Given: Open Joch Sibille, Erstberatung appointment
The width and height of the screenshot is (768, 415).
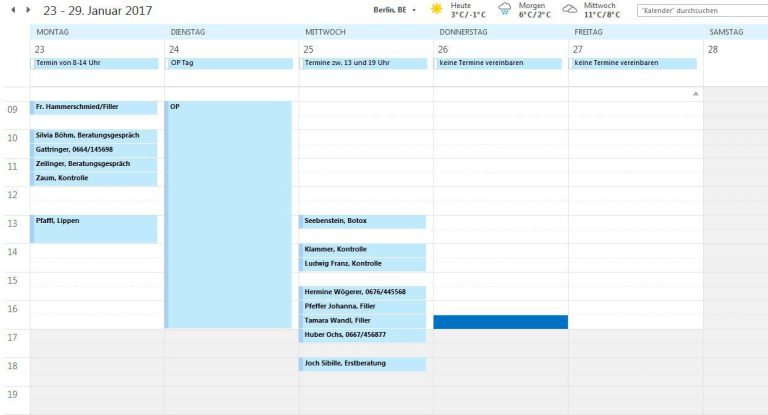Looking at the screenshot, I should click(363, 364).
